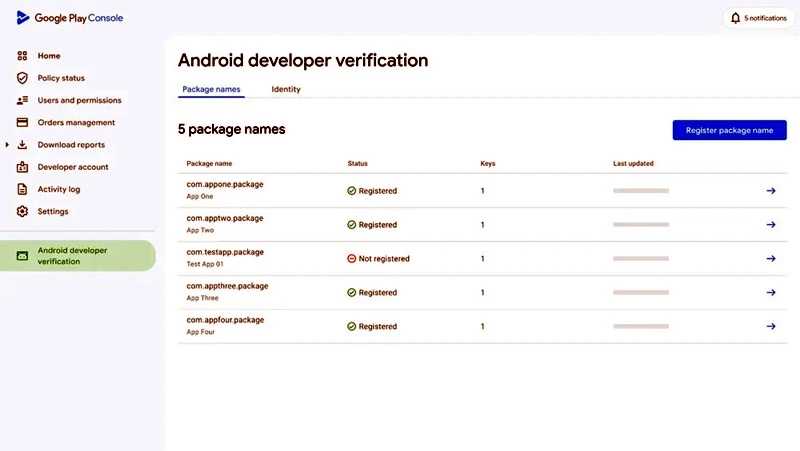
Task: Expand Download reports with triangle arrow
Action: point(7,145)
